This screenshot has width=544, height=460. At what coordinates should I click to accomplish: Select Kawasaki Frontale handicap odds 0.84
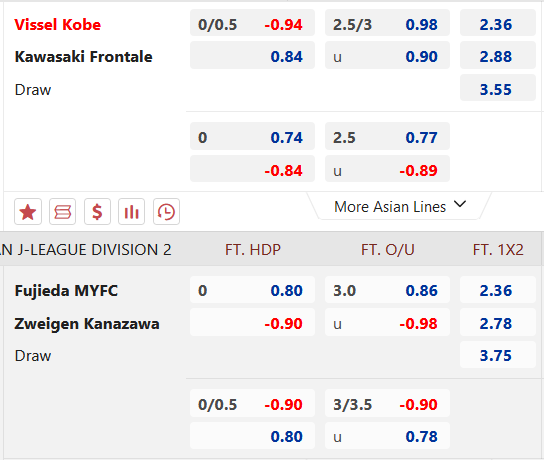(252, 56)
